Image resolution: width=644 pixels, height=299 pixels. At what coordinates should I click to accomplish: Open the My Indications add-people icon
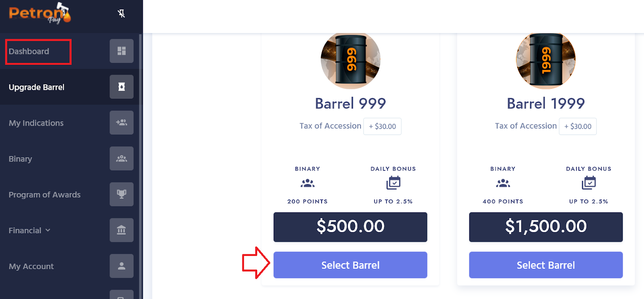[122, 123]
